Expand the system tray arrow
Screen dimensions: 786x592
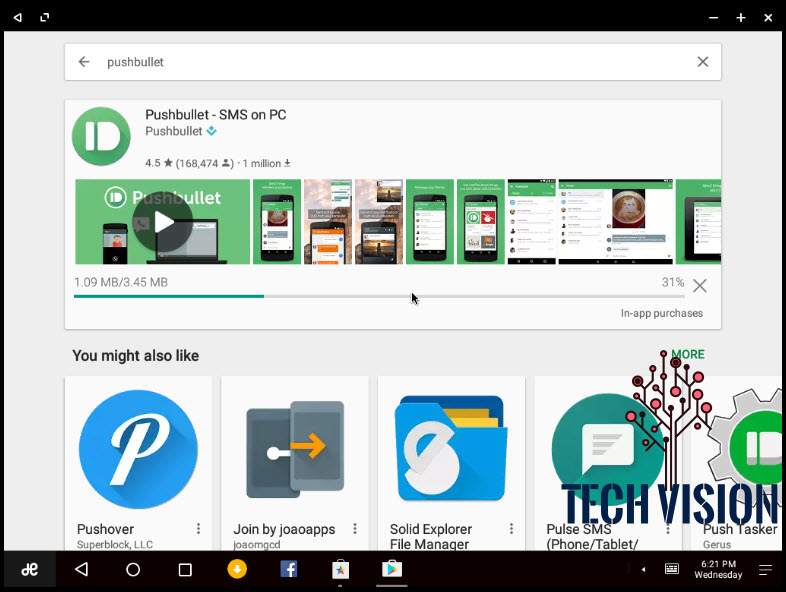[x=643, y=569]
